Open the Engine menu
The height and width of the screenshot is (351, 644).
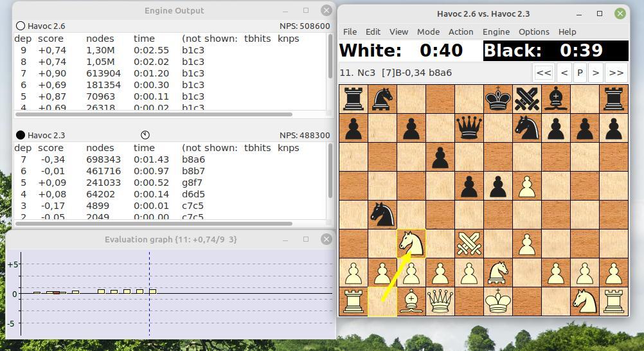[496, 32]
